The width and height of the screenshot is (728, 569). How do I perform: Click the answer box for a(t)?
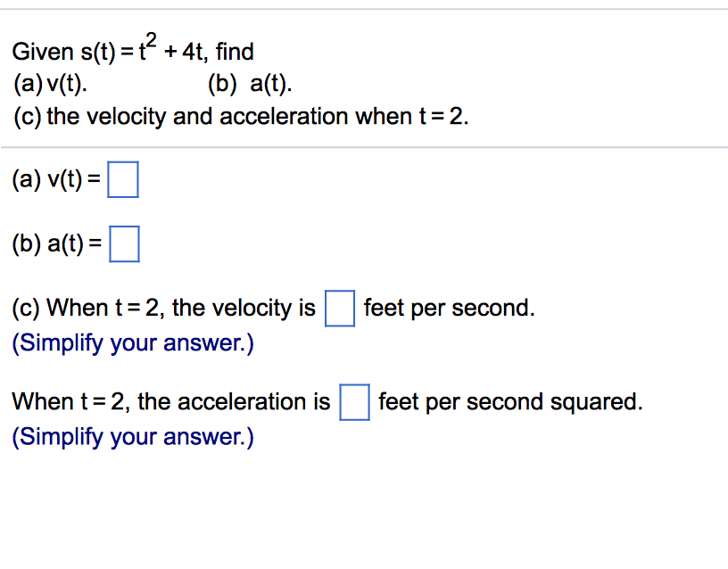click(x=124, y=243)
